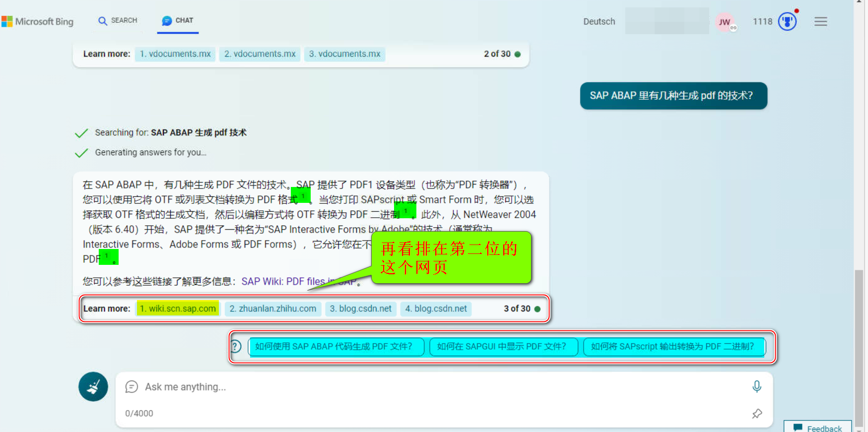Open the zhuanlan.zhihu.com source link
The width and height of the screenshot is (868, 432).
(273, 309)
